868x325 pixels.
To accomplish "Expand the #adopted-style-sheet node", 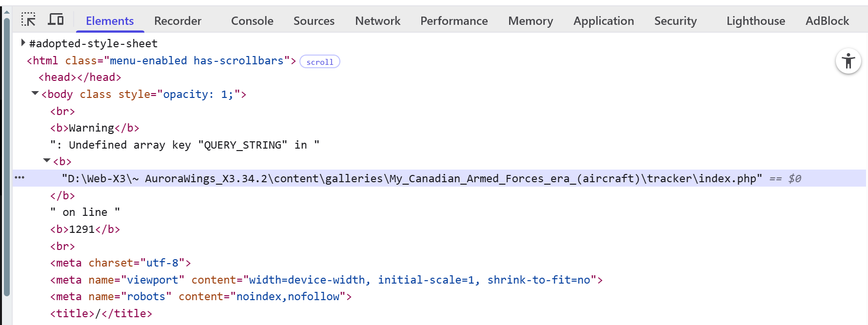I will click(23, 43).
